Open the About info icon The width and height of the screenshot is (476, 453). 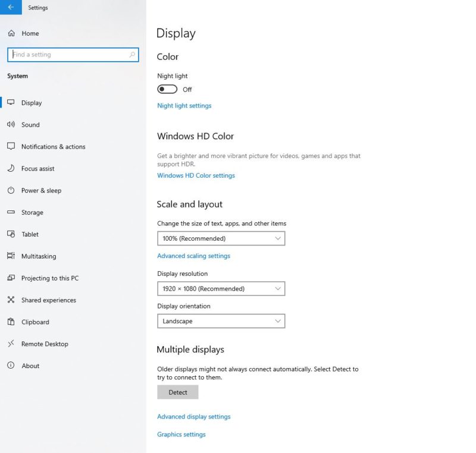[x=12, y=366]
